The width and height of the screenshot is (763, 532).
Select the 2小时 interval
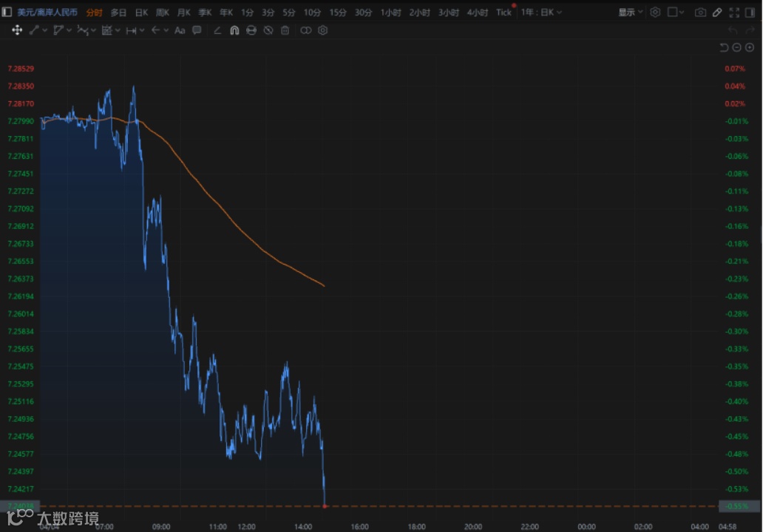point(419,12)
